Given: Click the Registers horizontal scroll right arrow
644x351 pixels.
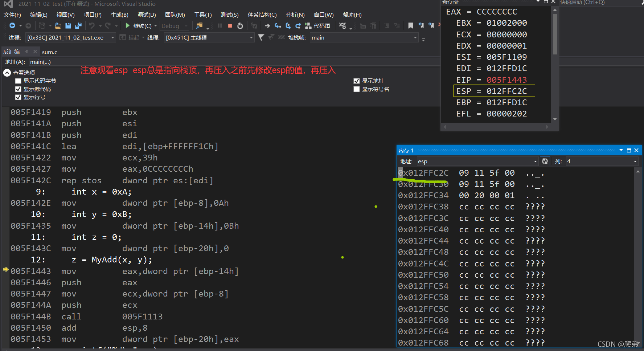Looking at the screenshot, I should click(x=547, y=127).
